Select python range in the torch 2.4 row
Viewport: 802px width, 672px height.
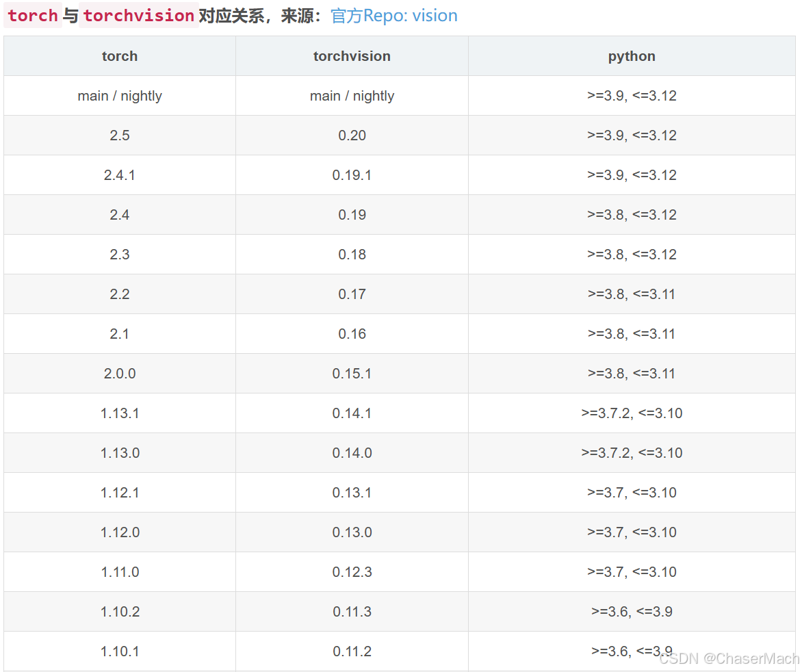pos(632,215)
